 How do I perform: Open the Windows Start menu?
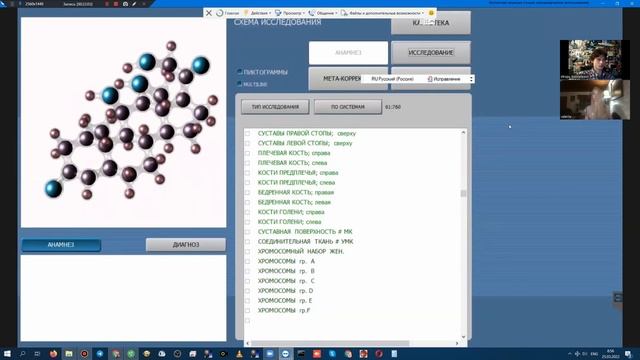(7, 354)
